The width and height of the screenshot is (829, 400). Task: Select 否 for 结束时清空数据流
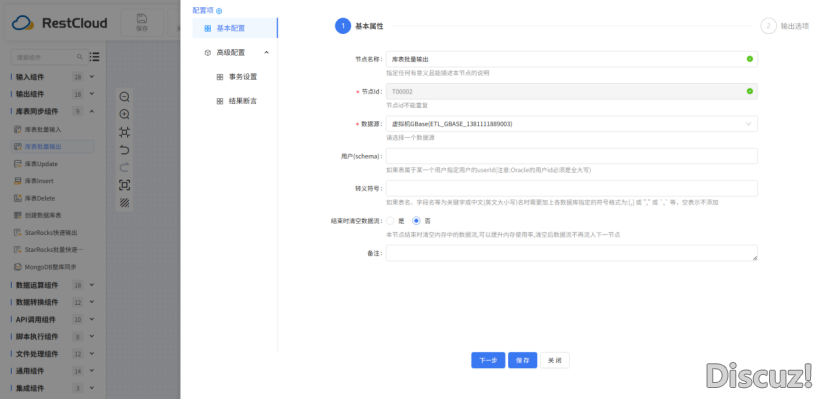[x=417, y=221]
